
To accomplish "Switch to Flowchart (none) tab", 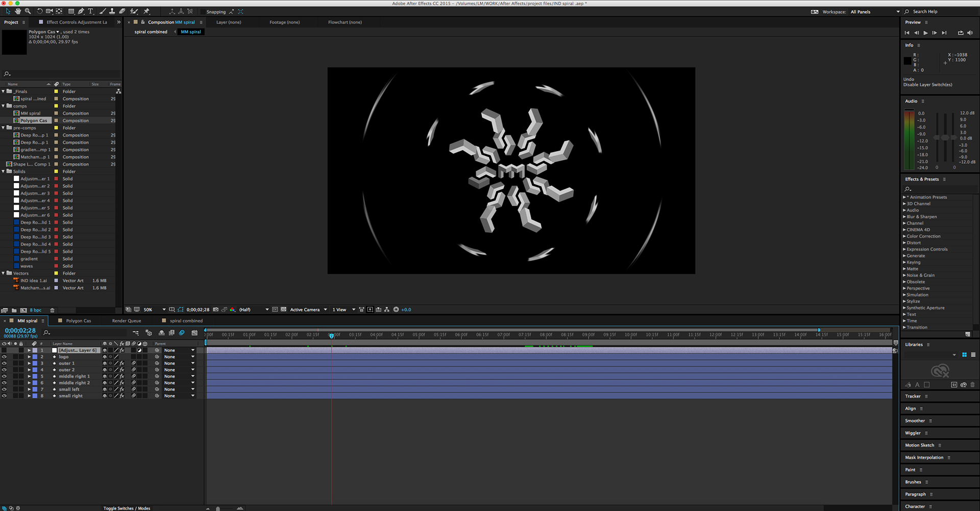I will coord(345,22).
